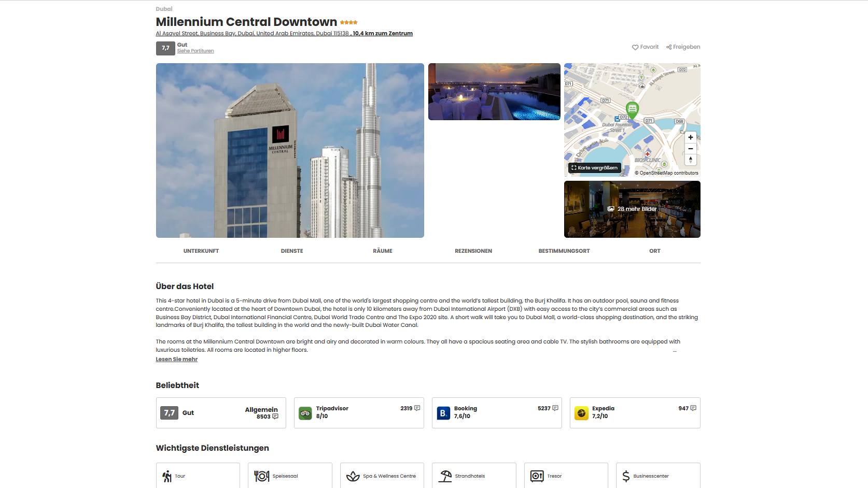This screenshot has height=488, width=868.
Task: Click the Allgemein 7,7 Gut rating card
Action: coord(221,413)
